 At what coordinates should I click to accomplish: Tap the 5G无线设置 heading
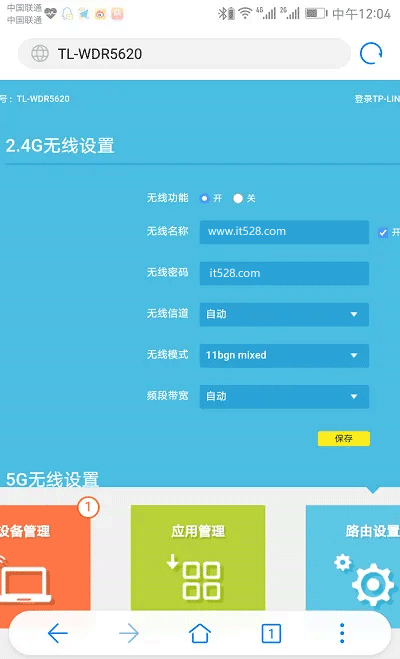(53, 479)
